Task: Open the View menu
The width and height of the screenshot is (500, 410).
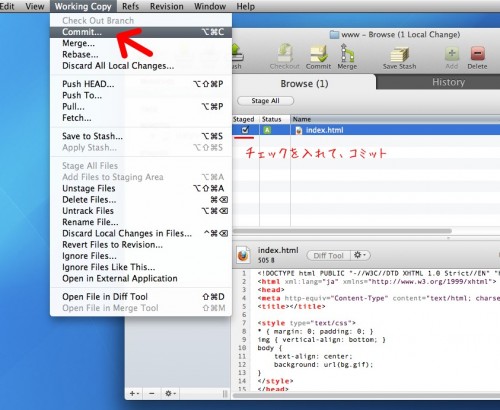Action: pos(35,6)
